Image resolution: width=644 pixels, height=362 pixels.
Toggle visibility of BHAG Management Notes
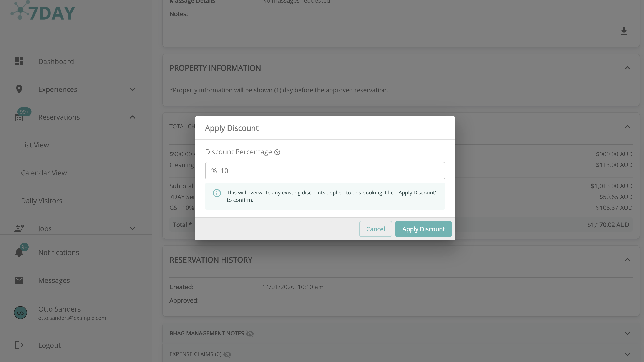click(x=250, y=334)
